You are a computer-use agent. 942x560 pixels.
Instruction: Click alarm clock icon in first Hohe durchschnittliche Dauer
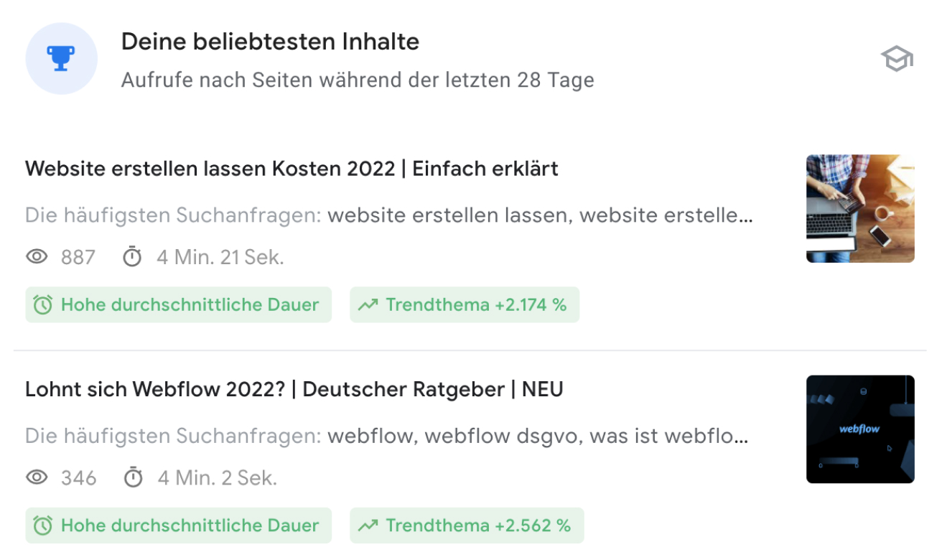pos(43,305)
